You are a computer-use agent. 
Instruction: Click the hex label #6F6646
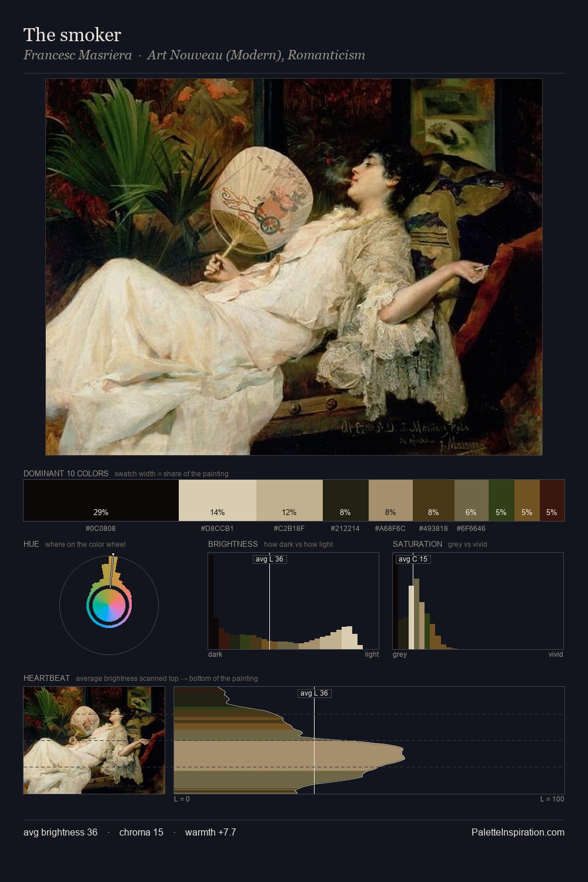(x=471, y=529)
